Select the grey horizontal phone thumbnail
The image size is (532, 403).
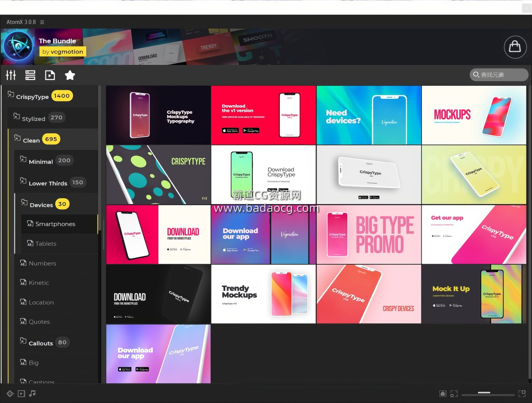(369, 175)
